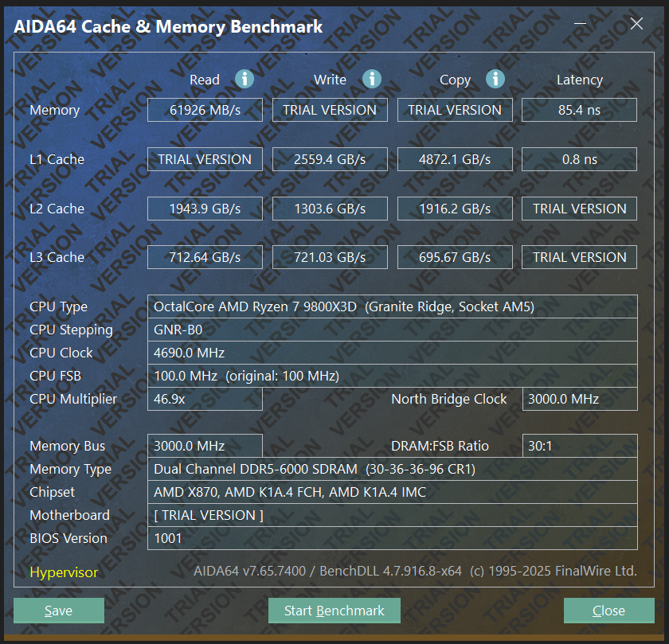Select L1 Cache latency 0.8 ns
The width and height of the screenshot is (669, 644).
tap(579, 159)
